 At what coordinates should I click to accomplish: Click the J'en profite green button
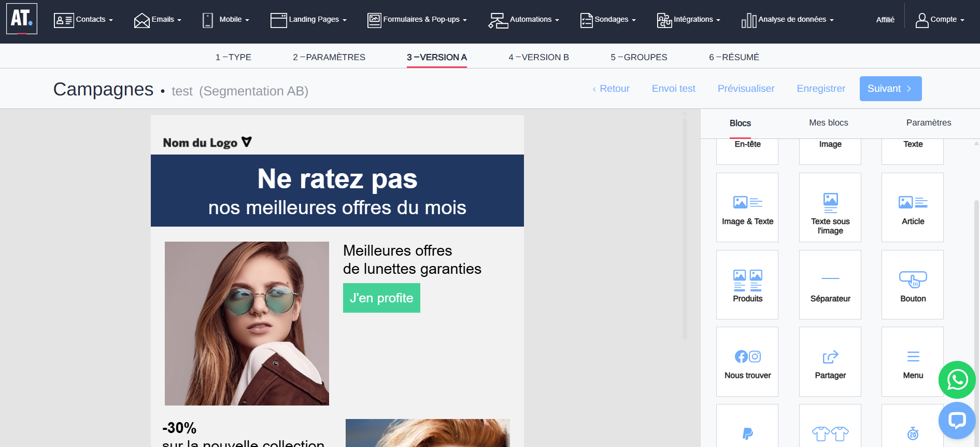[381, 298]
